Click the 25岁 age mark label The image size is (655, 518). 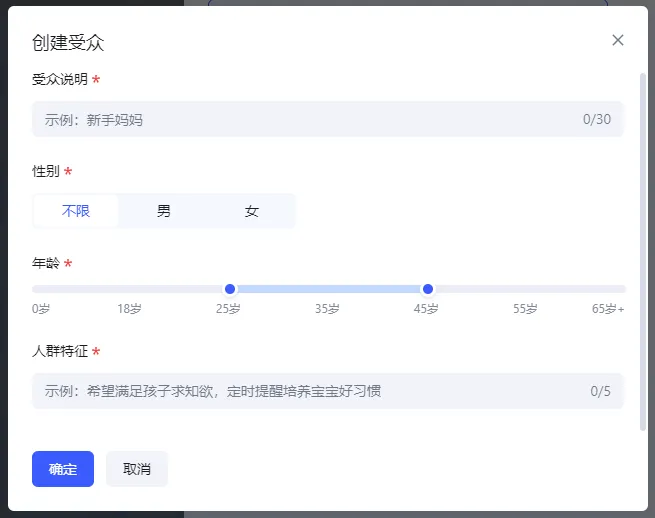(228, 309)
